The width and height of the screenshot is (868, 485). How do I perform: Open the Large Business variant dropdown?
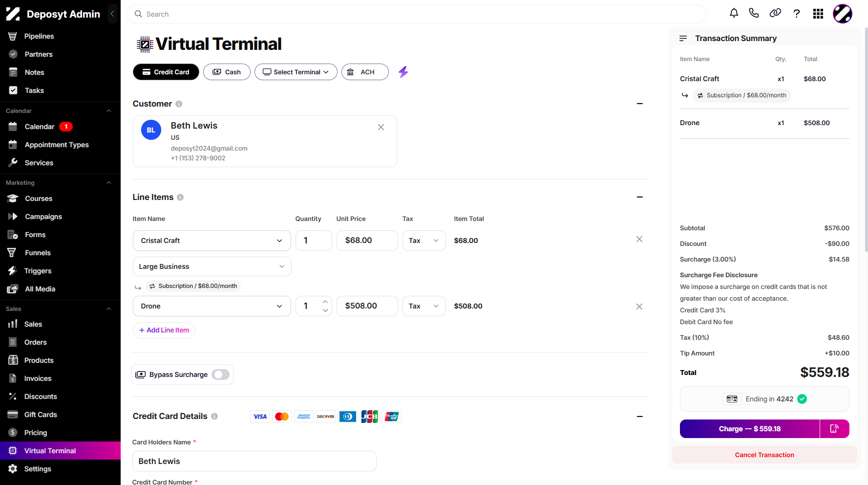[x=212, y=266]
